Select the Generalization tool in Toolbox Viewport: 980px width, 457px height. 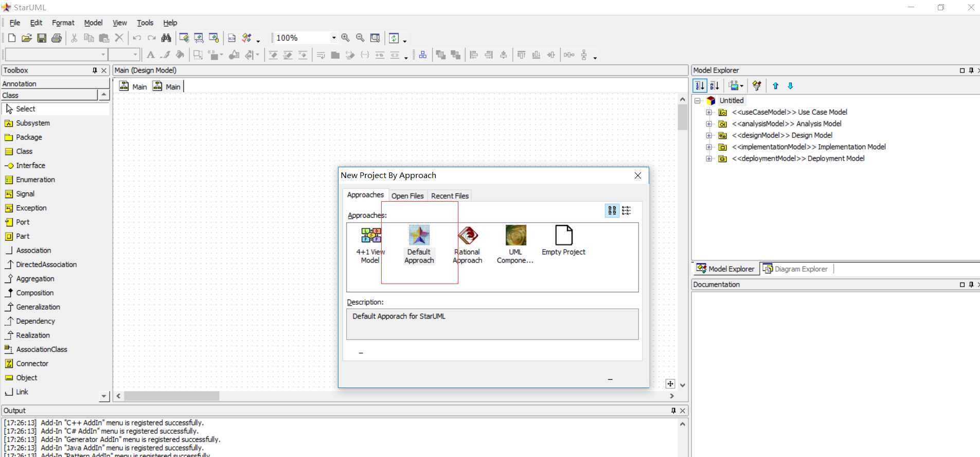(55, 307)
